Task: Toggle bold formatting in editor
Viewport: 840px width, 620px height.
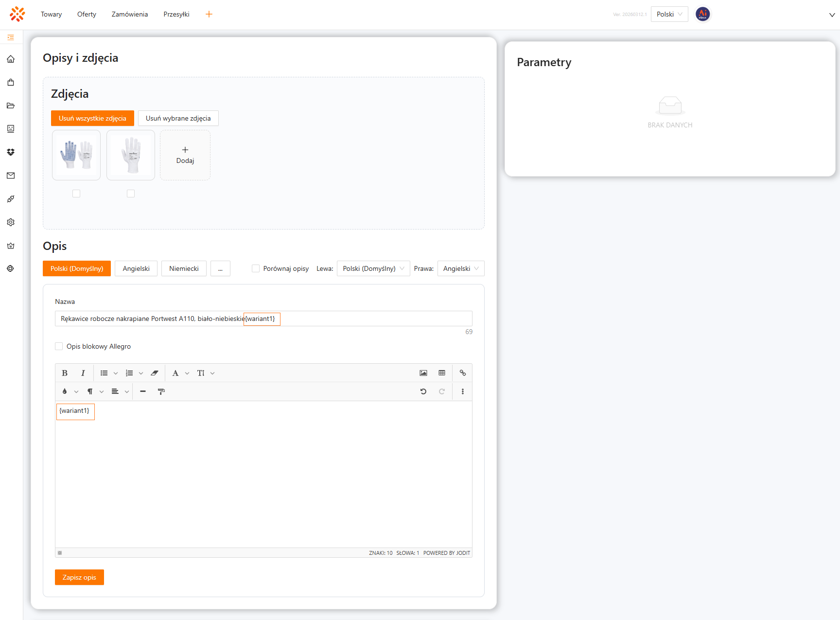Action: pyautogui.click(x=65, y=373)
